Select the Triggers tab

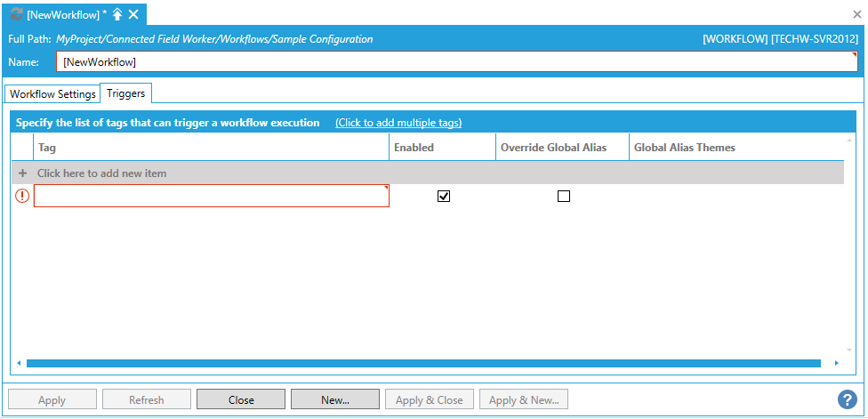tap(126, 93)
